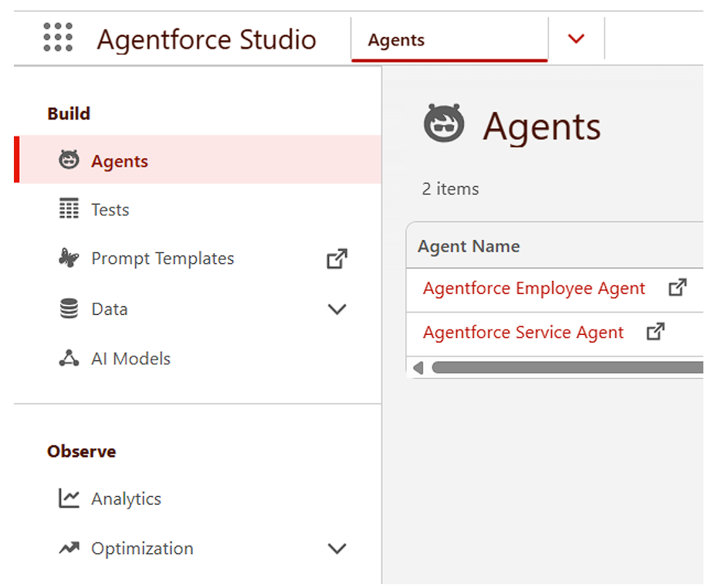Image resolution: width=708 pixels, height=588 pixels.
Task: Click the Data label in sidebar
Action: pyautogui.click(x=110, y=309)
